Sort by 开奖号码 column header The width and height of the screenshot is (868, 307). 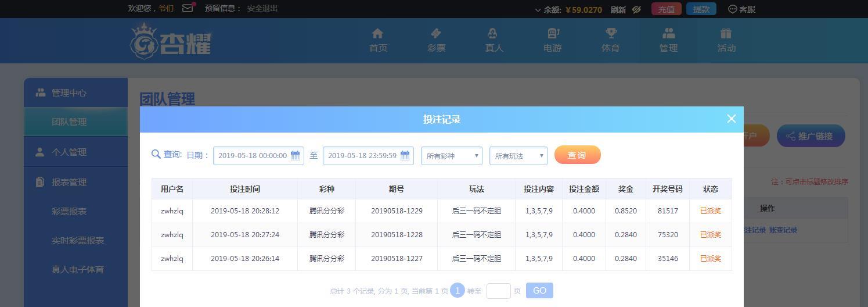668,189
